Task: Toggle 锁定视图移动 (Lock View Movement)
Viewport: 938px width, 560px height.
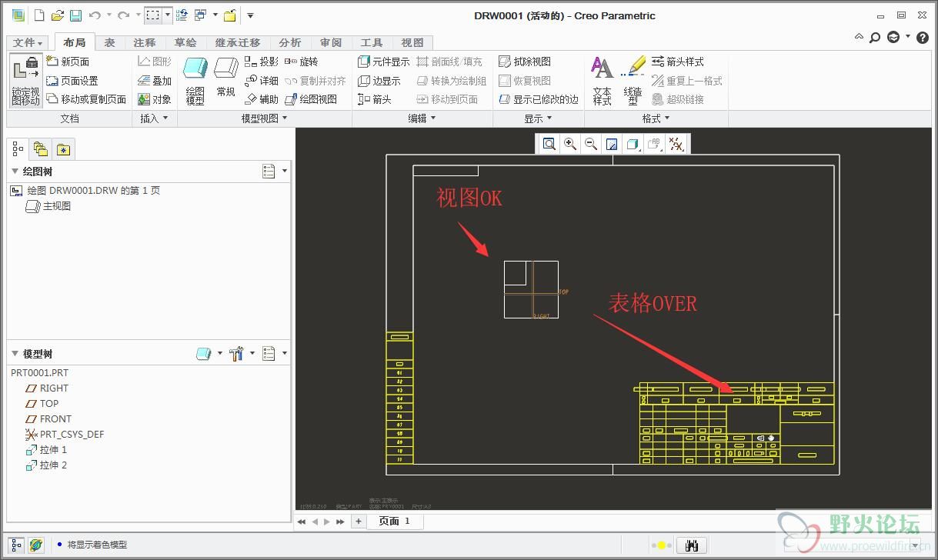Action: coord(25,81)
